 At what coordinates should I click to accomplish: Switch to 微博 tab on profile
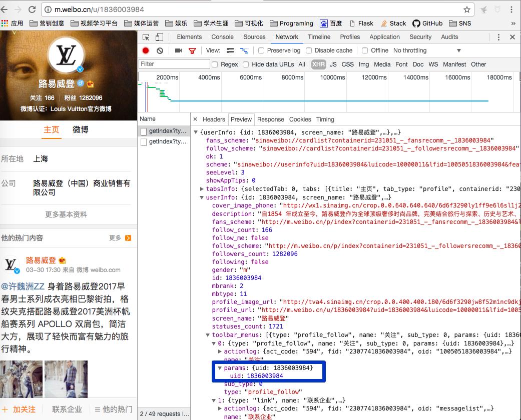pyautogui.click(x=81, y=129)
